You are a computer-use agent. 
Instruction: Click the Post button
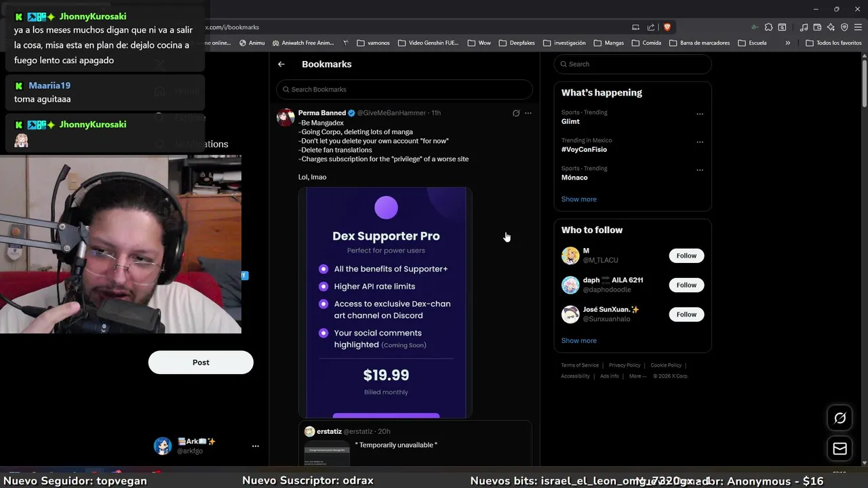tap(201, 362)
